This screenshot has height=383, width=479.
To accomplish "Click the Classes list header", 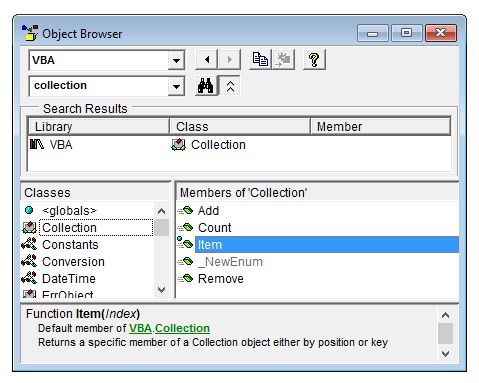I will click(95, 193).
